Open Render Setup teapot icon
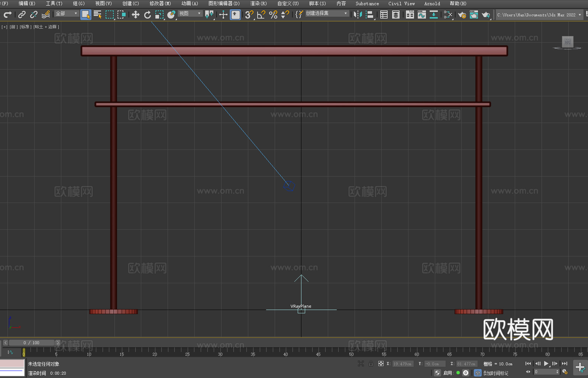Viewport: 588px width, 378px height. 462,15
